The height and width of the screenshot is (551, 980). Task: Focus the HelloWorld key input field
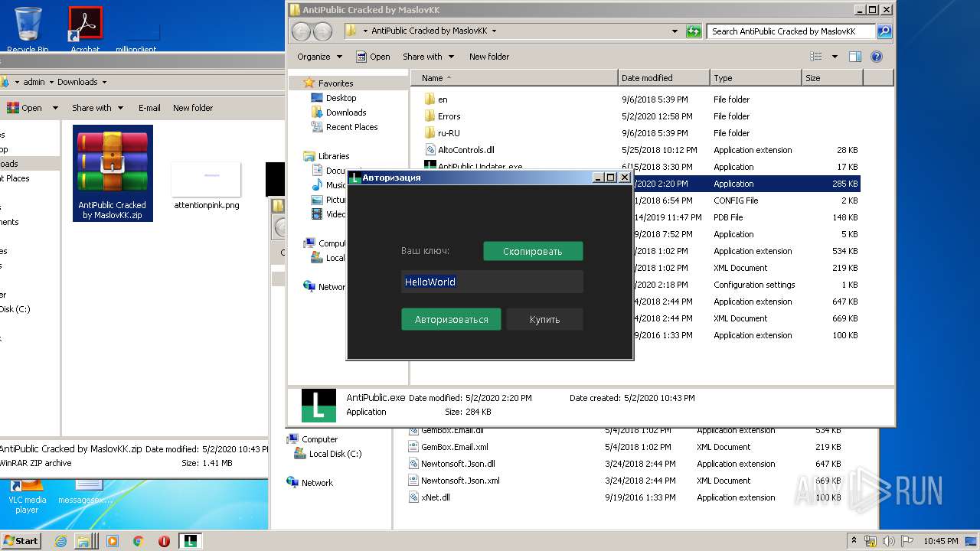(492, 282)
